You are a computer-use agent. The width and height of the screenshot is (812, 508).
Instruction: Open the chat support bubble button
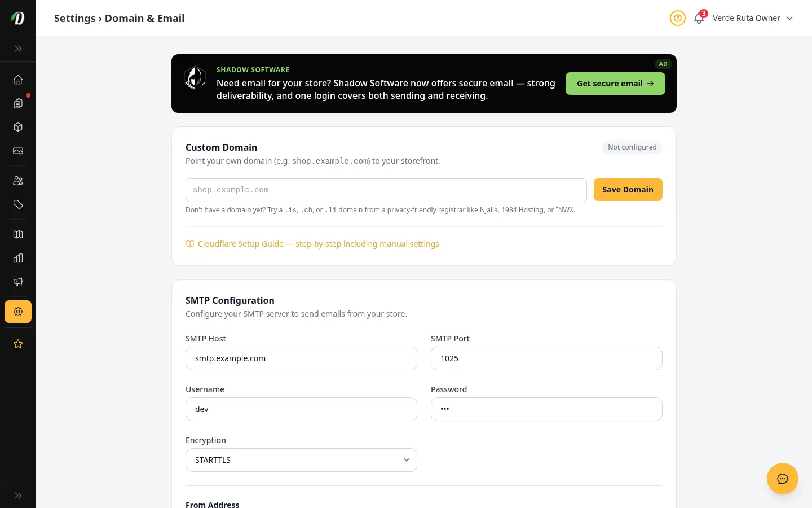pyautogui.click(x=783, y=479)
